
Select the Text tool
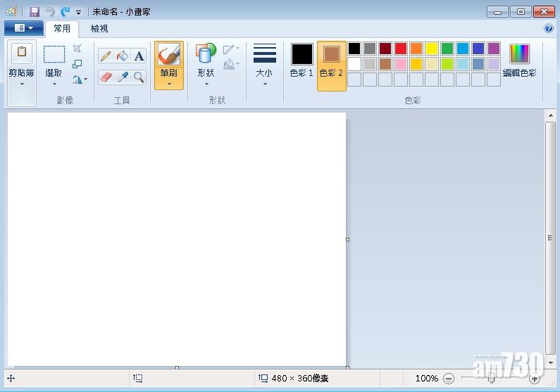click(x=139, y=56)
